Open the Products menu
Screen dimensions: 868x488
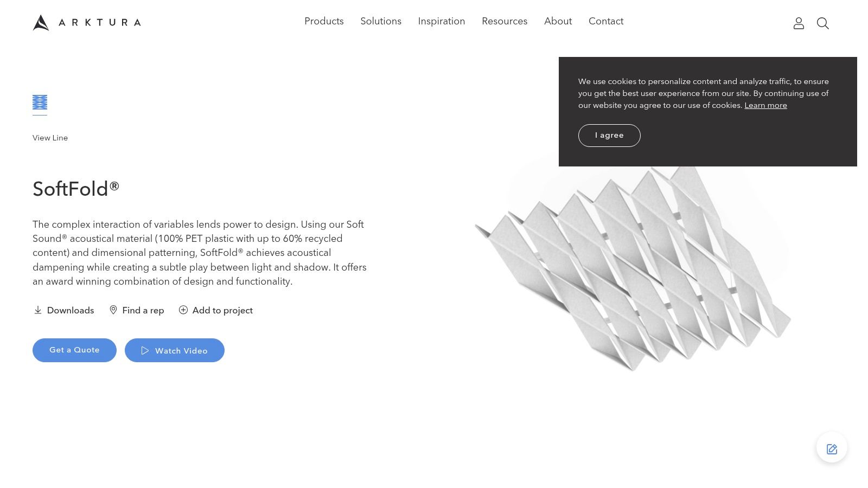324,21
